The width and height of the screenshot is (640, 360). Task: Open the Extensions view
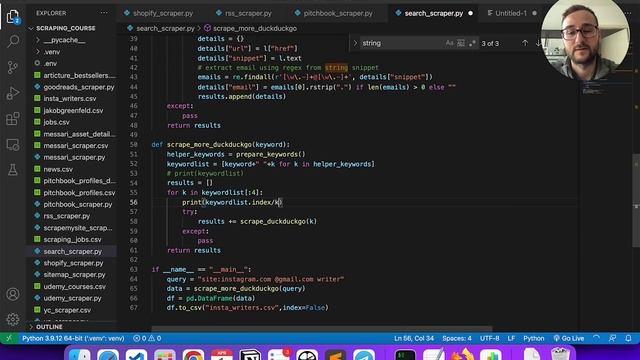(x=13, y=119)
